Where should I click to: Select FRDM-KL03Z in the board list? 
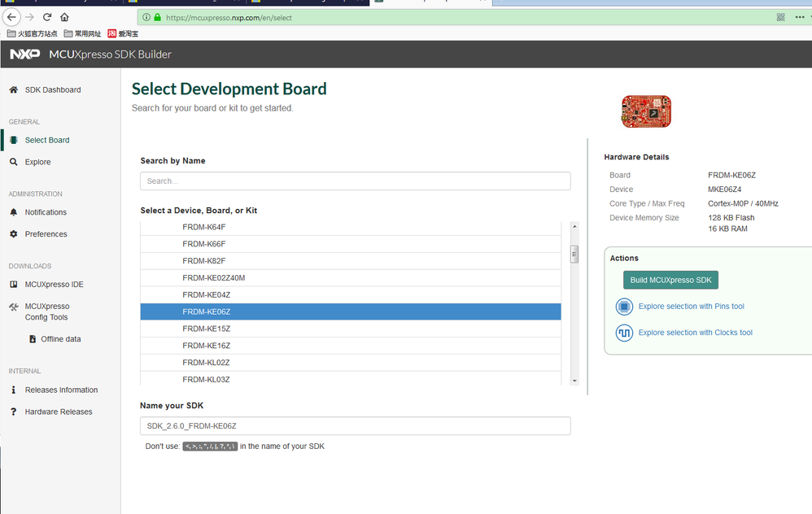351,379
